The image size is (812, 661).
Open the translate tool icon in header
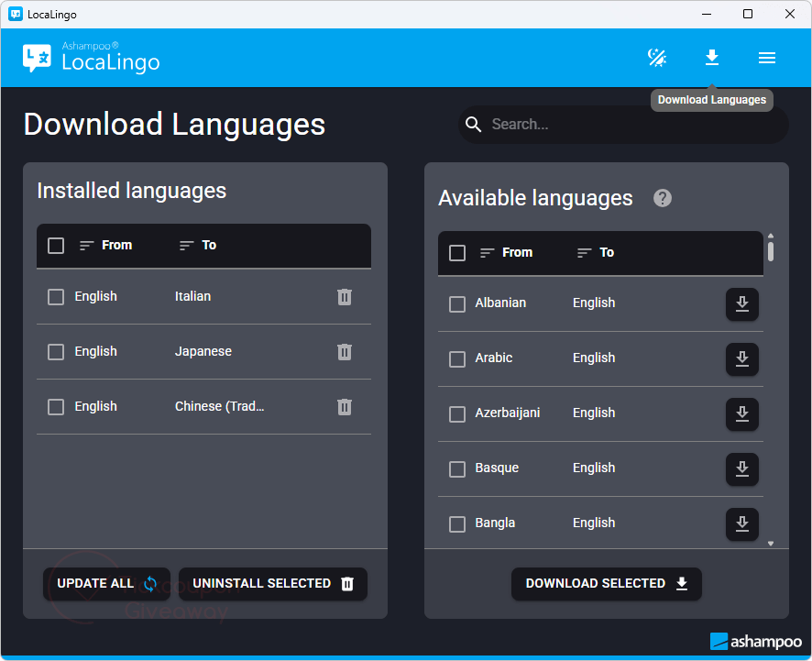657,58
